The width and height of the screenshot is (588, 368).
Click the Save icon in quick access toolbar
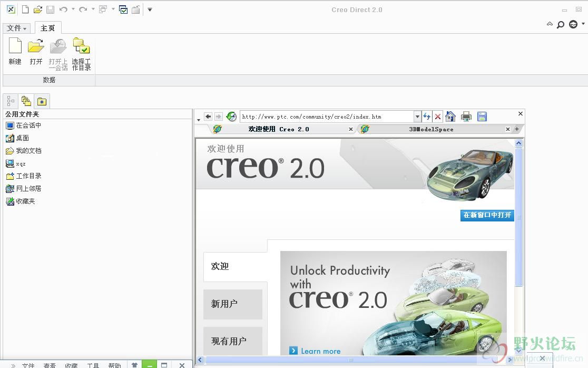tap(50, 9)
